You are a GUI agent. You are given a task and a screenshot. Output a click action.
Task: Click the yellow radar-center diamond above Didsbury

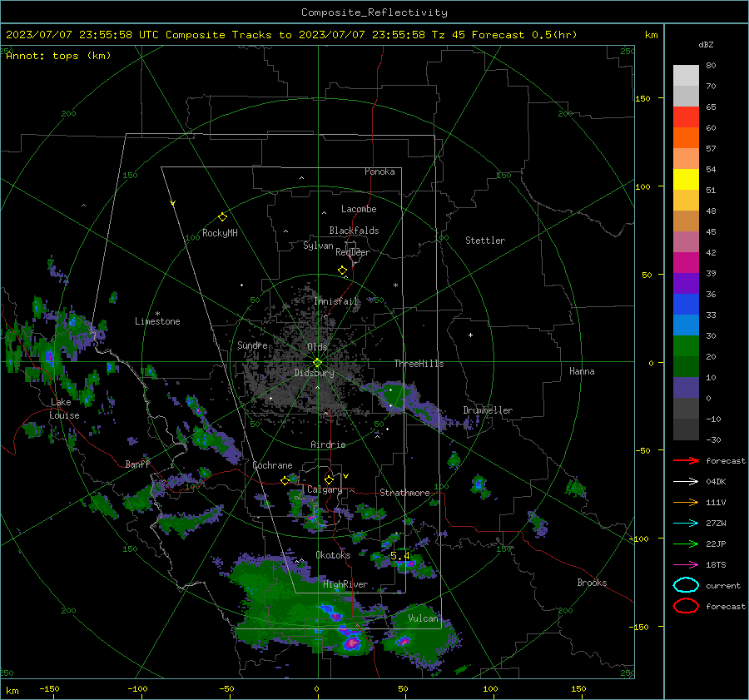(x=317, y=363)
